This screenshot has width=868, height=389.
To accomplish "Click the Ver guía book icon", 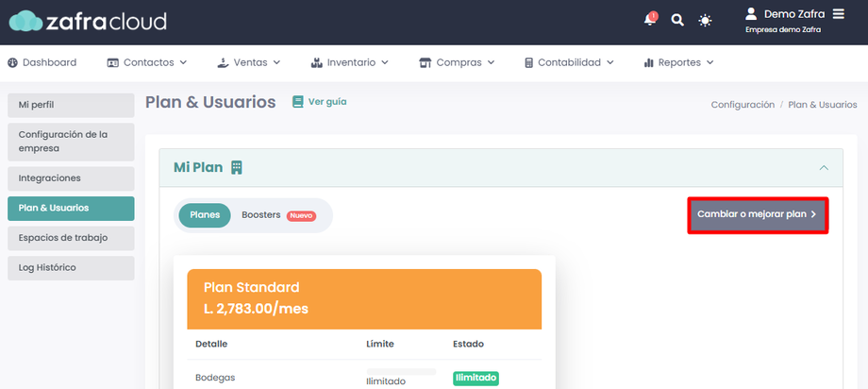I will [x=298, y=102].
